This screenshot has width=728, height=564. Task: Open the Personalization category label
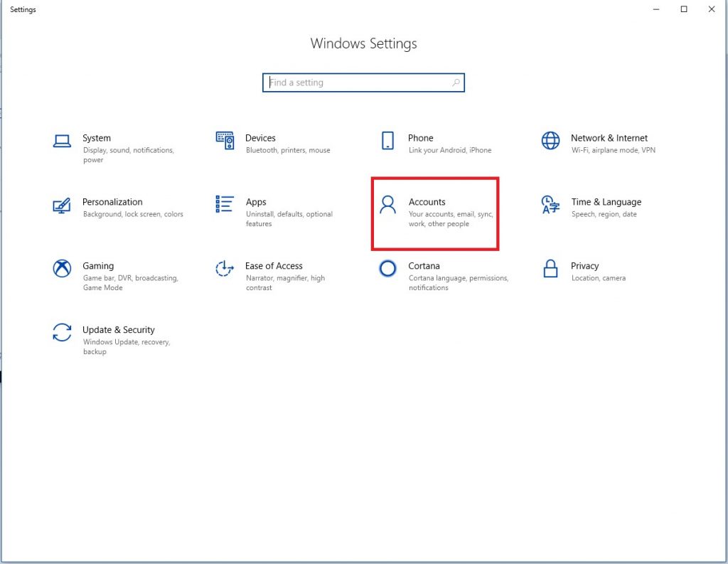112,202
